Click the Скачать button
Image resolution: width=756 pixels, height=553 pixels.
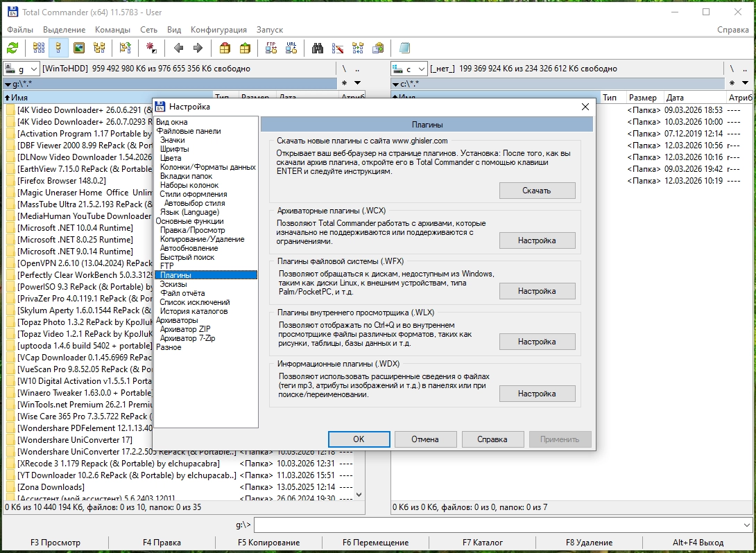point(537,191)
